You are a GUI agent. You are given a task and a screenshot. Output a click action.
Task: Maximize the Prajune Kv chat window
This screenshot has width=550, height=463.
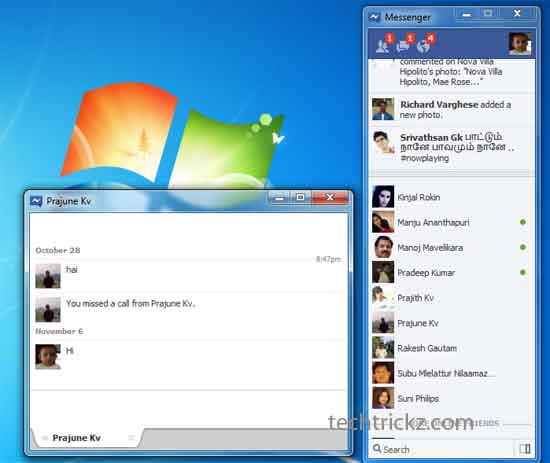point(300,198)
